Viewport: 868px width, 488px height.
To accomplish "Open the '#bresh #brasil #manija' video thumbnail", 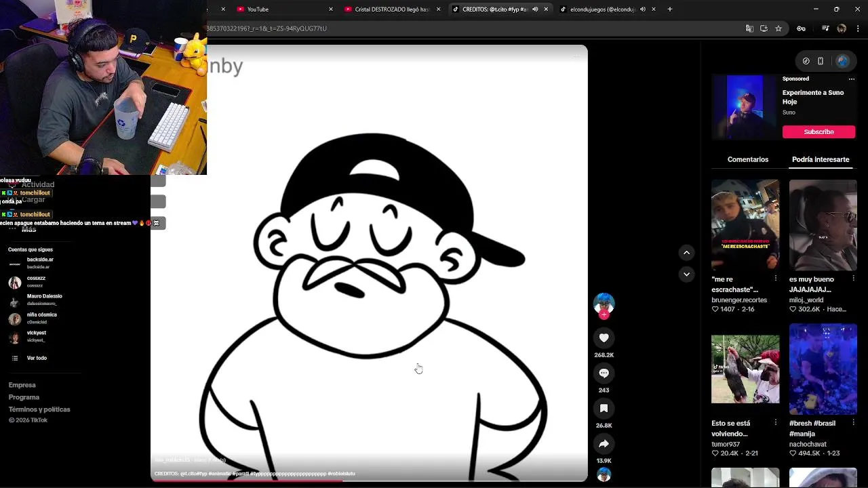I will point(823,369).
